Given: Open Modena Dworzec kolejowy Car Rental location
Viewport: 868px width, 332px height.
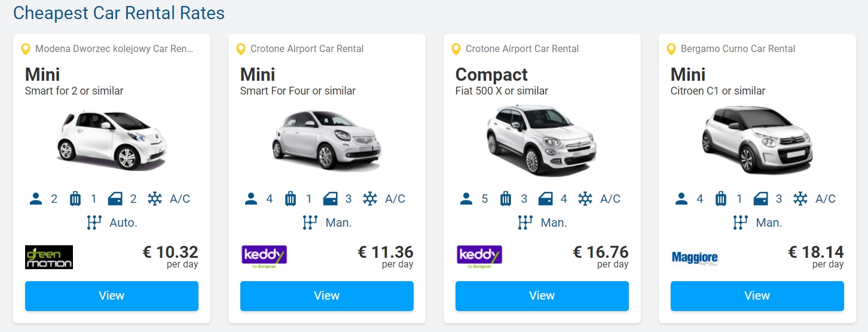Looking at the screenshot, I should click(x=115, y=49).
